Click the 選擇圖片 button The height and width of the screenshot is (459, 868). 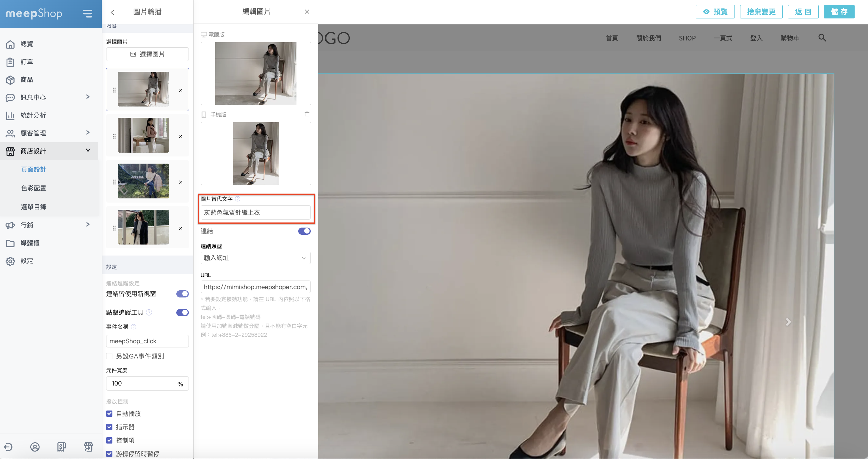pyautogui.click(x=147, y=54)
